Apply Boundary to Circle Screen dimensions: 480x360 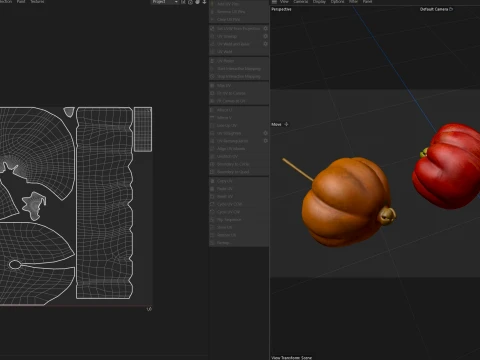(x=239, y=164)
